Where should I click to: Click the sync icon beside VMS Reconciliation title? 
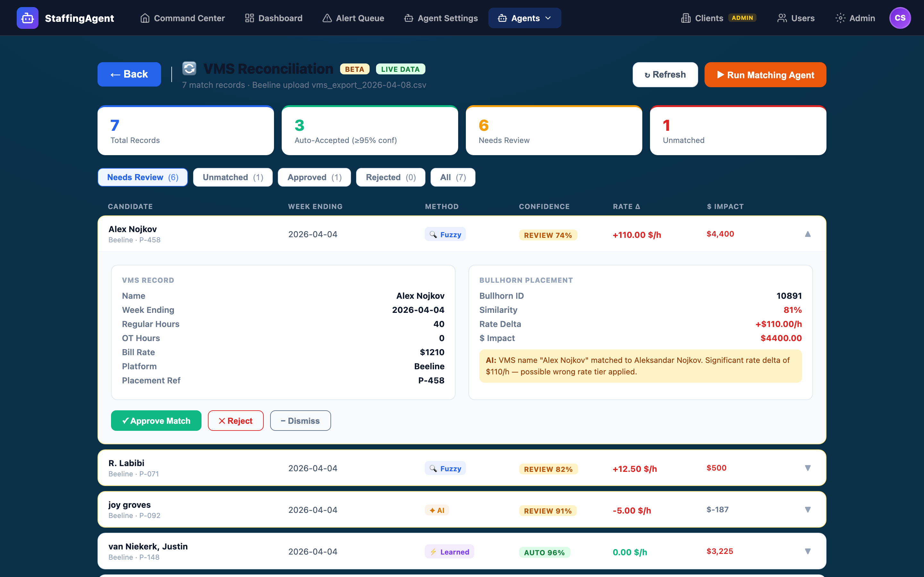tap(189, 68)
